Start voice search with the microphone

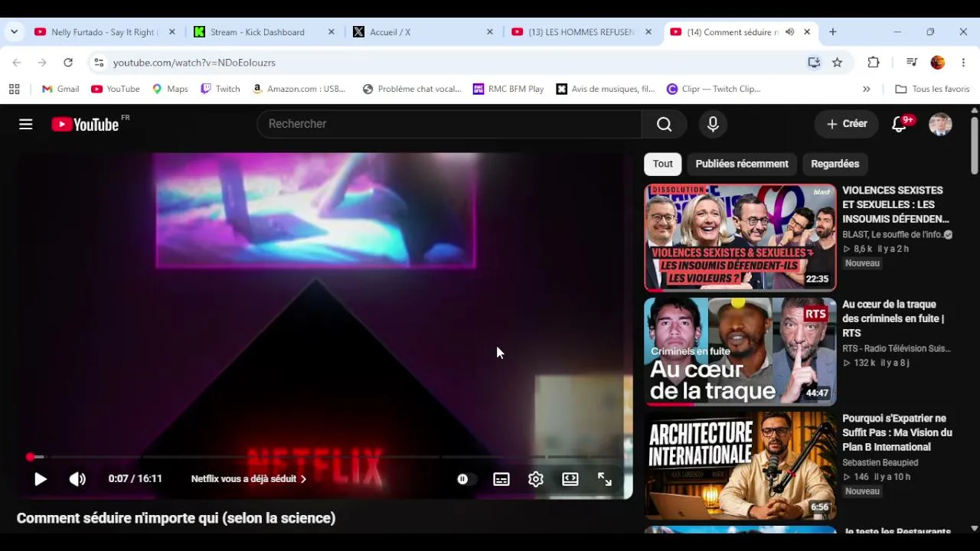(x=713, y=124)
